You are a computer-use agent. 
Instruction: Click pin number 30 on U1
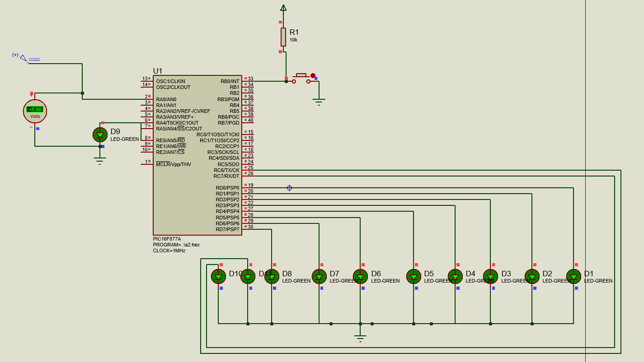coord(250,227)
